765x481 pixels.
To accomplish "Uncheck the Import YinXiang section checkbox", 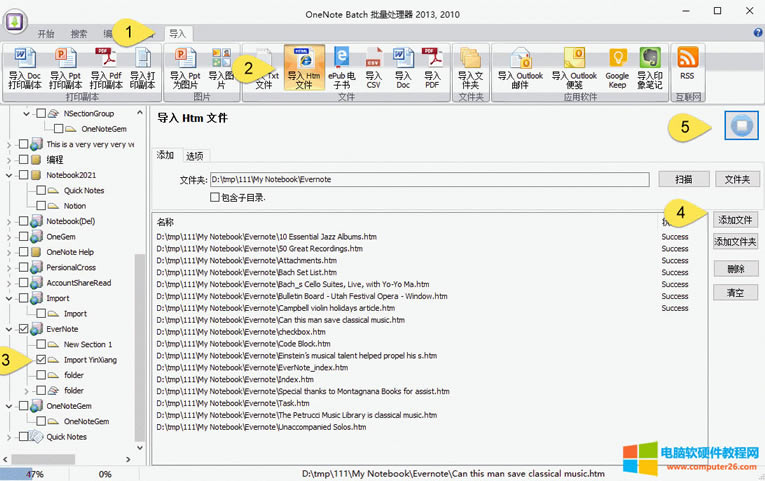I will 41,359.
